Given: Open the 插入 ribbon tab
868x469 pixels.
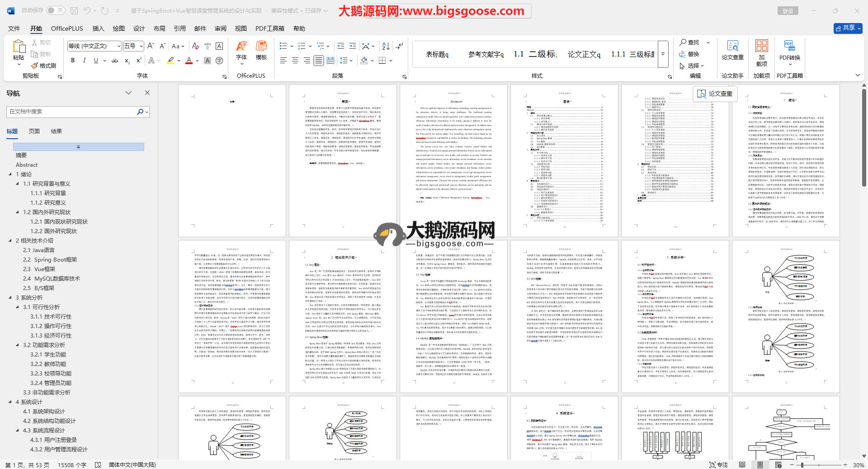Looking at the screenshot, I should tap(98, 28).
